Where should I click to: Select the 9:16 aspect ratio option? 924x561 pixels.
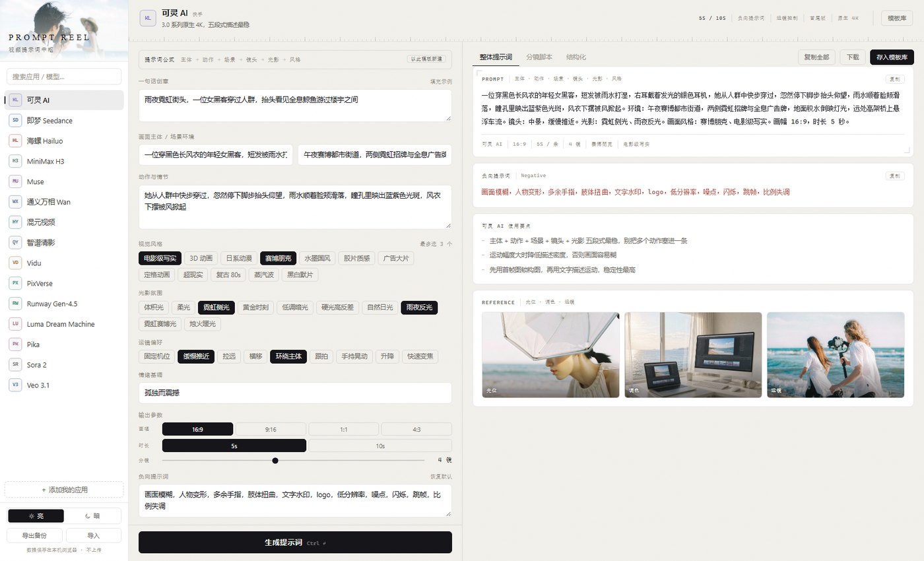(x=271, y=429)
